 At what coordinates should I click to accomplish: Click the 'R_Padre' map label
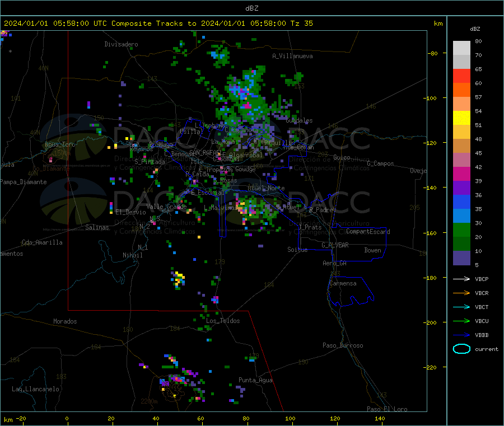(321, 210)
